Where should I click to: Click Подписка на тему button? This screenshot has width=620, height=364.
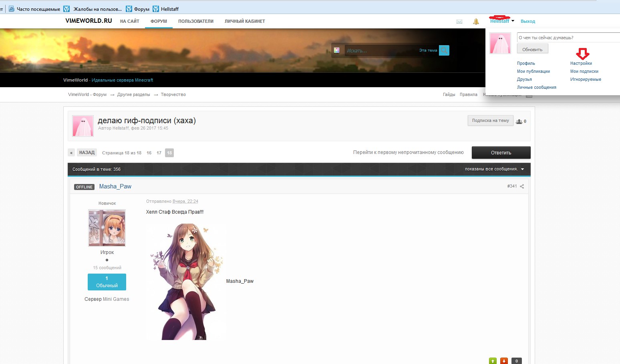point(491,120)
